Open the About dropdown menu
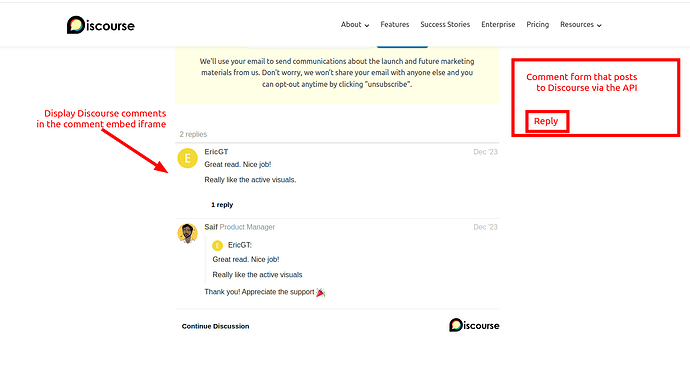 pyautogui.click(x=355, y=25)
